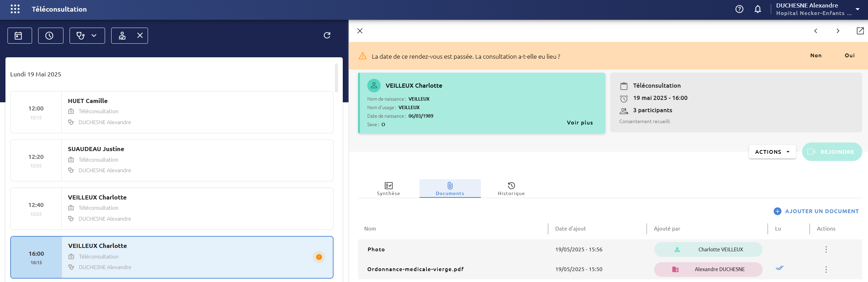Open appointment in new window icon
Image resolution: width=868 pixels, height=282 pixels.
[860, 31]
